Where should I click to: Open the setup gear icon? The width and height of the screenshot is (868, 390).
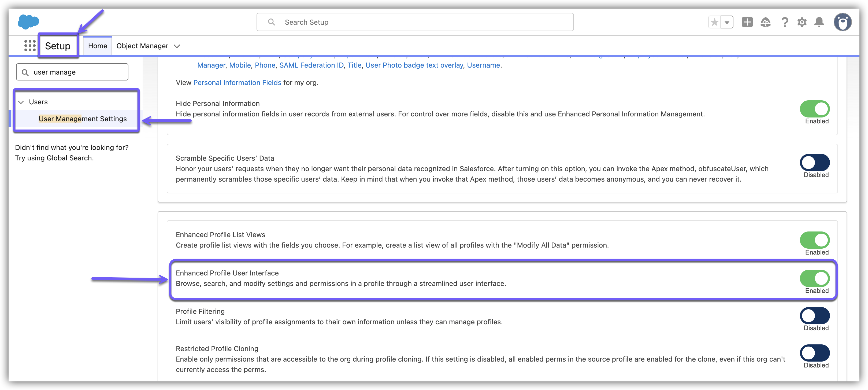(x=802, y=22)
